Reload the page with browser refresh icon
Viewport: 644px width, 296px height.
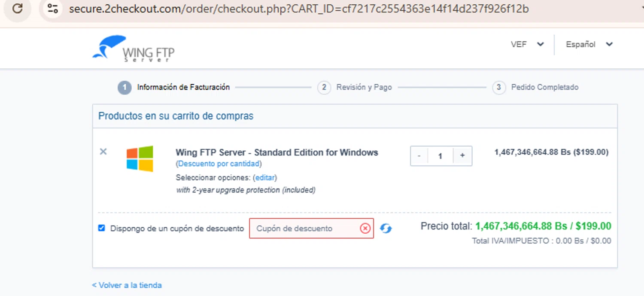(x=17, y=8)
